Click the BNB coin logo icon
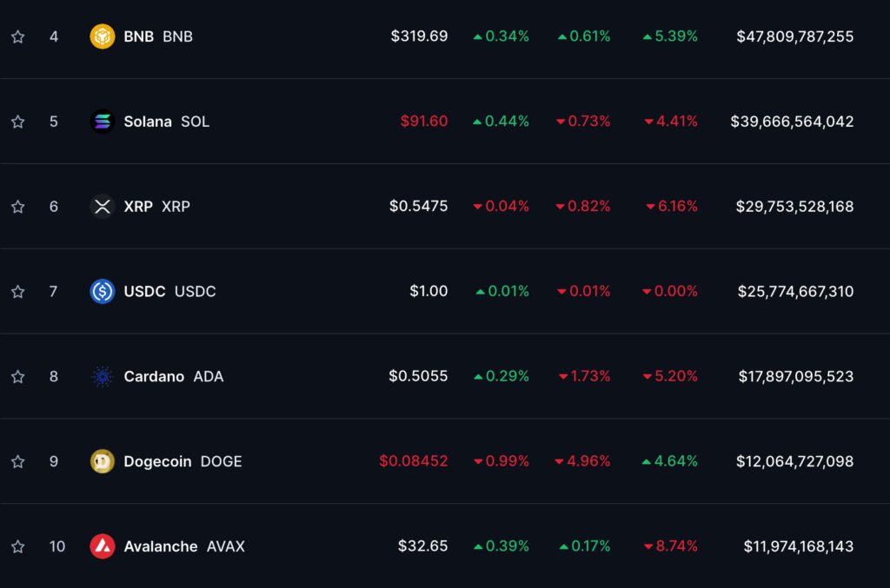Viewport: 890px width, 588px height. pyautogui.click(x=103, y=36)
